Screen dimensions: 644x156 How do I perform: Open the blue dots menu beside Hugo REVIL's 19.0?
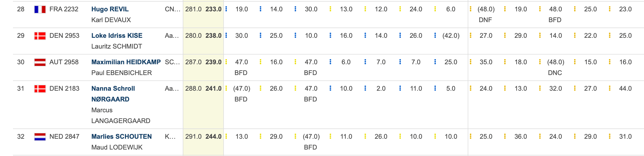click(x=226, y=9)
